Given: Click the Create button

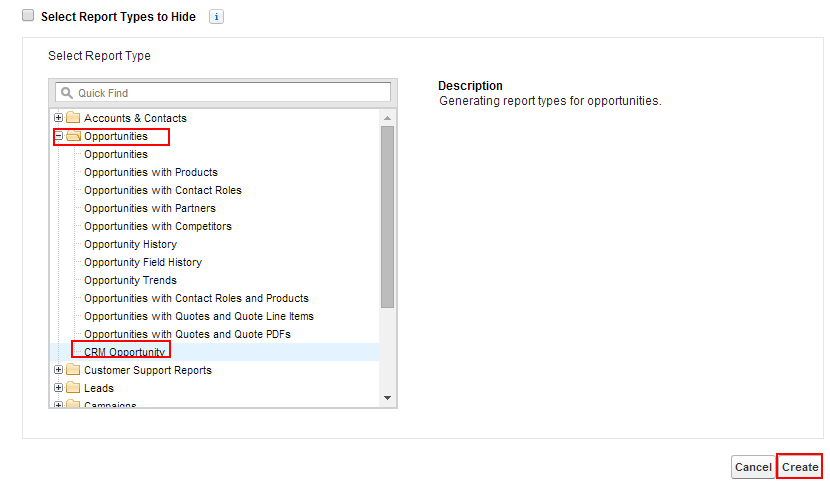Looking at the screenshot, I should coord(800,467).
